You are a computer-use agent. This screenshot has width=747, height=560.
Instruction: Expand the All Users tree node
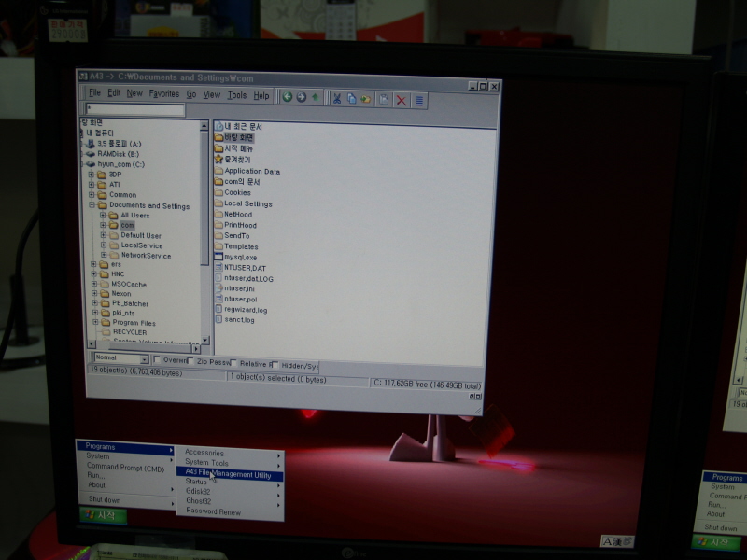(103, 215)
